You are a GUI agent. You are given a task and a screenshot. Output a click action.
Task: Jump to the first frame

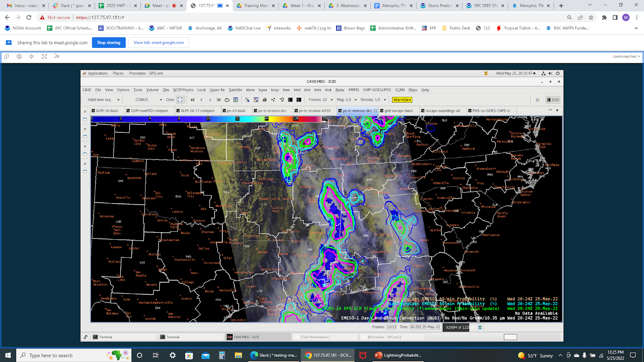tap(193, 100)
